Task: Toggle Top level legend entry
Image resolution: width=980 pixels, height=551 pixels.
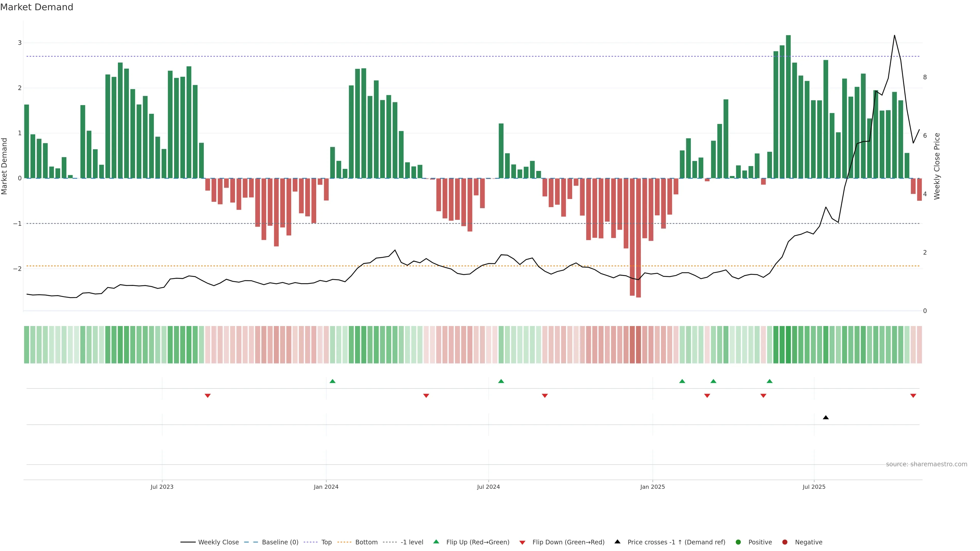Action: pos(326,542)
